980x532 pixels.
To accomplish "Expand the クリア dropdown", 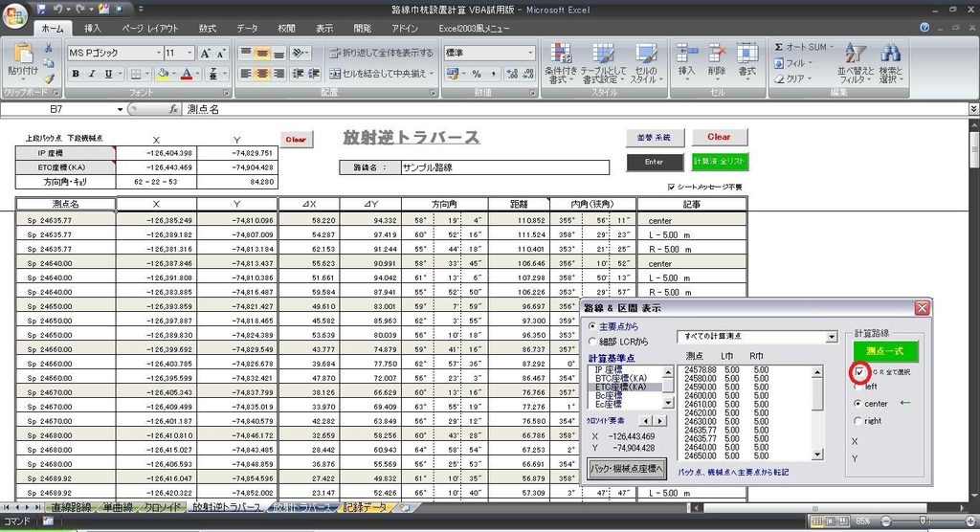I will pyautogui.click(x=810, y=78).
